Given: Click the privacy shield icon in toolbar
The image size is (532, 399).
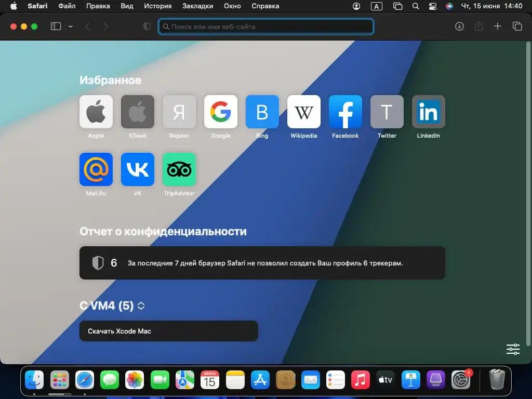Looking at the screenshot, I should 147,26.
